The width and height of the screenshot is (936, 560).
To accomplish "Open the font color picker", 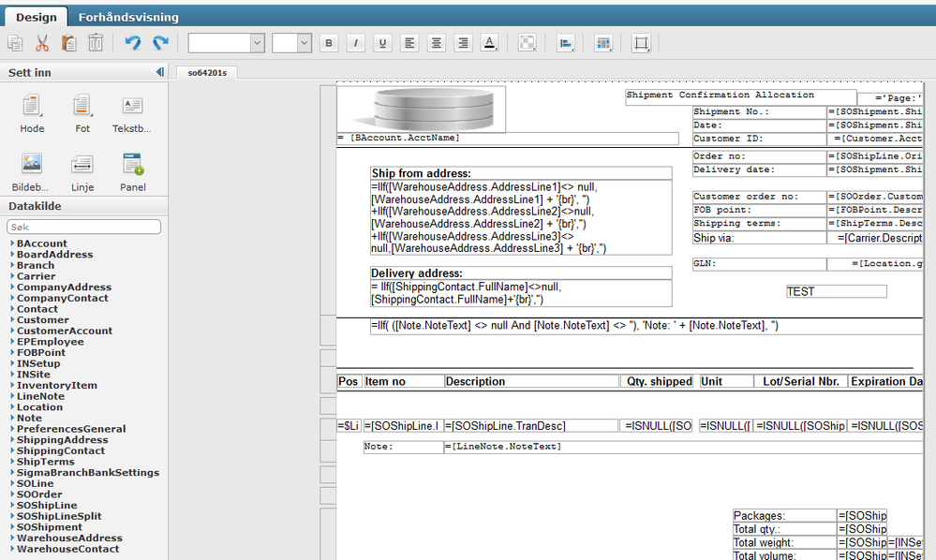I will coord(489,43).
